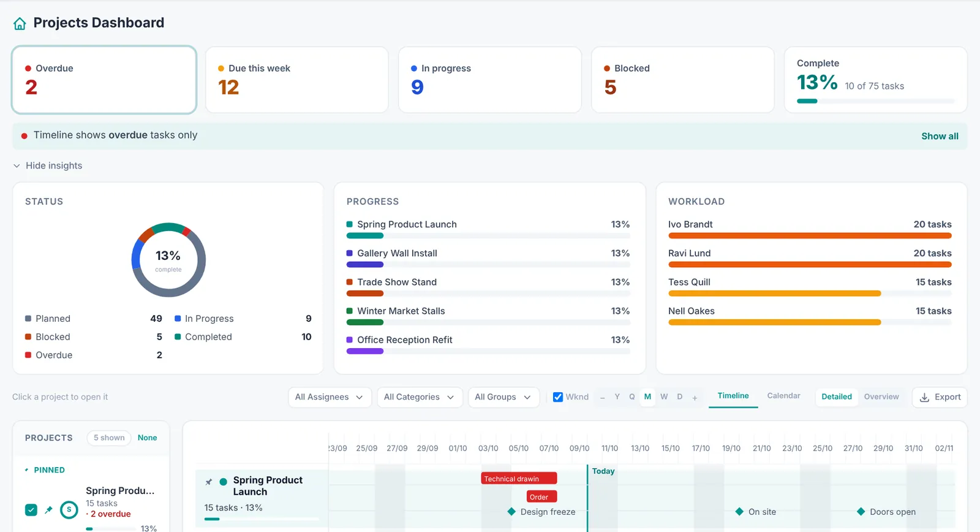Click the Doors open milestone diamond

coord(861,511)
